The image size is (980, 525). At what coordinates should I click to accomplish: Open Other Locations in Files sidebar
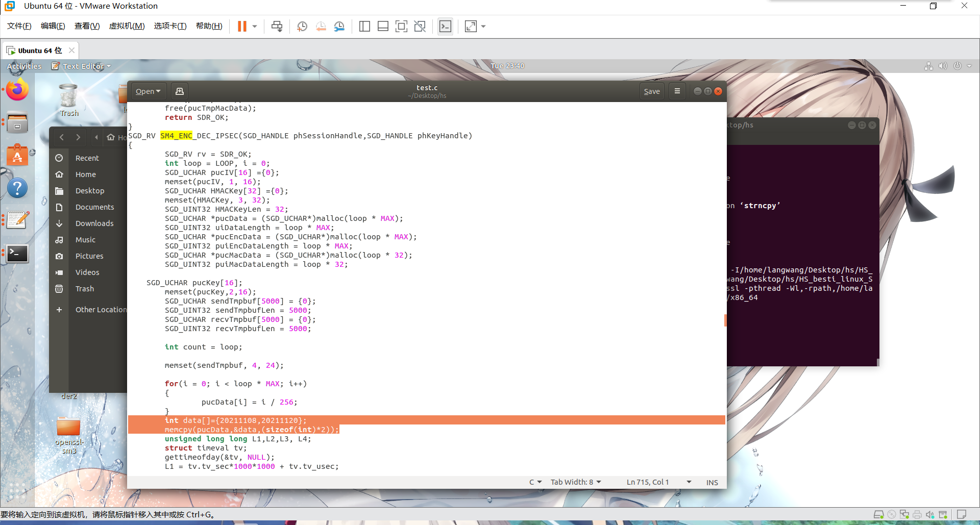click(x=88, y=310)
